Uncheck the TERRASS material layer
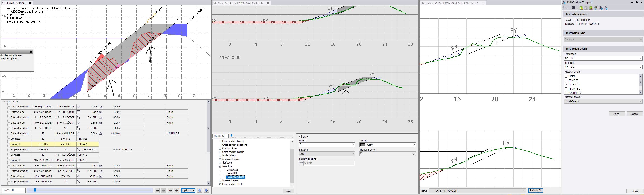This screenshot has width=644, height=195. coord(566,85)
